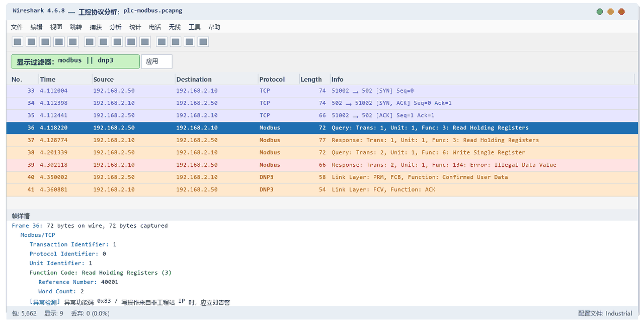
Task: Click the 丢弃: 0 (0.0%) status entry
Action: [x=90, y=313]
